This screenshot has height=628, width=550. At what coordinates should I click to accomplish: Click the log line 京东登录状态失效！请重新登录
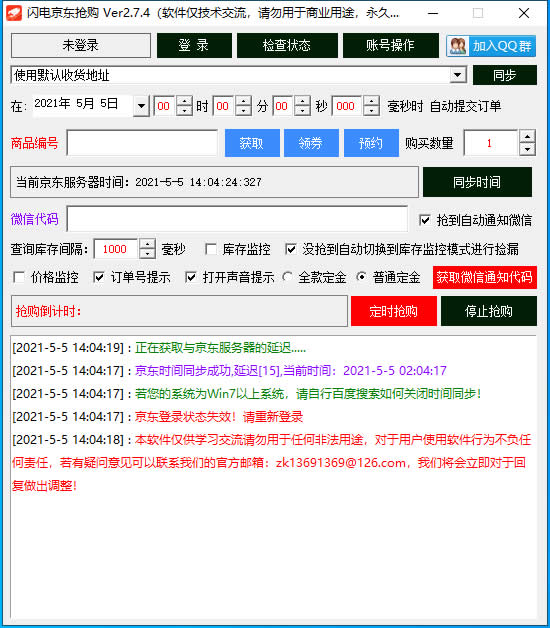coord(219,417)
